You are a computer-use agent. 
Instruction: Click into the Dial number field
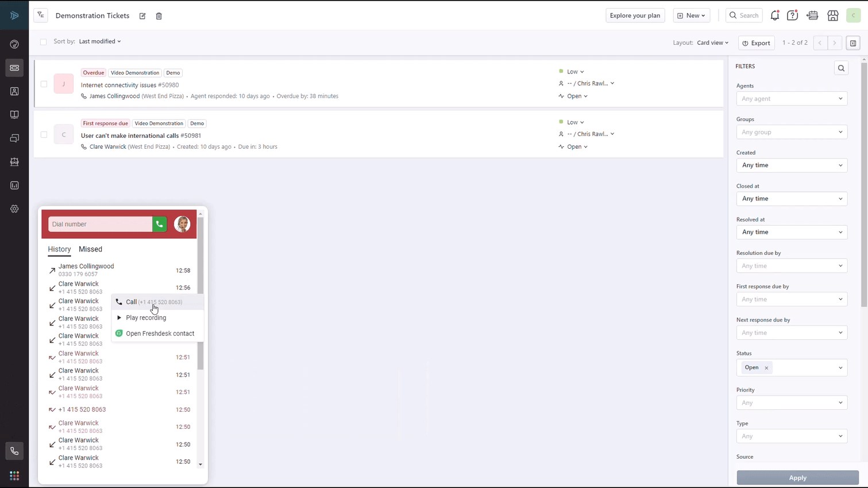[100, 224]
